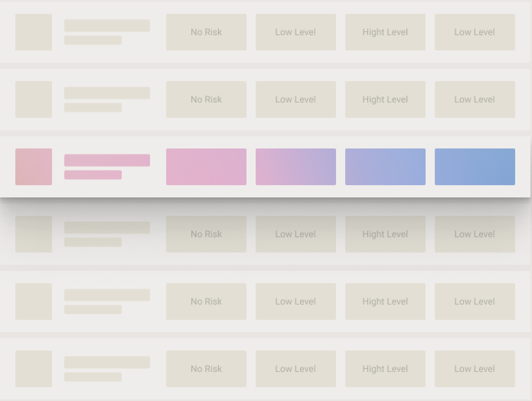Click the No Risk cell in the fourth row
Image resolution: width=532 pixels, height=401 pixels.
(206, 234)
